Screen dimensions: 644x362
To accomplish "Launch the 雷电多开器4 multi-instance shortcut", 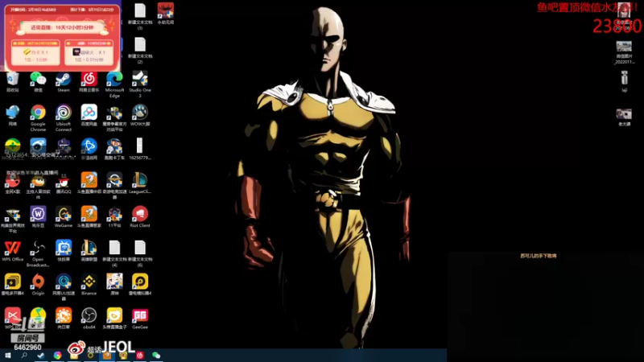I will 13,285.
